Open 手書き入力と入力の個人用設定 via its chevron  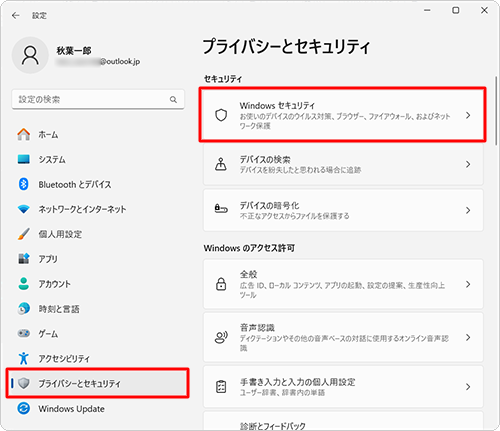click(x=468, y=387)
